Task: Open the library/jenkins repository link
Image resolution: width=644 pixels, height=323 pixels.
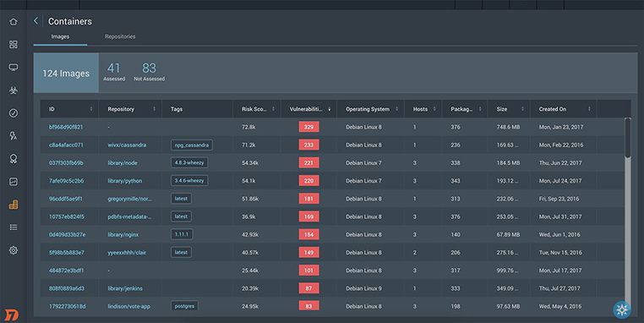Action: coord(125,288)
